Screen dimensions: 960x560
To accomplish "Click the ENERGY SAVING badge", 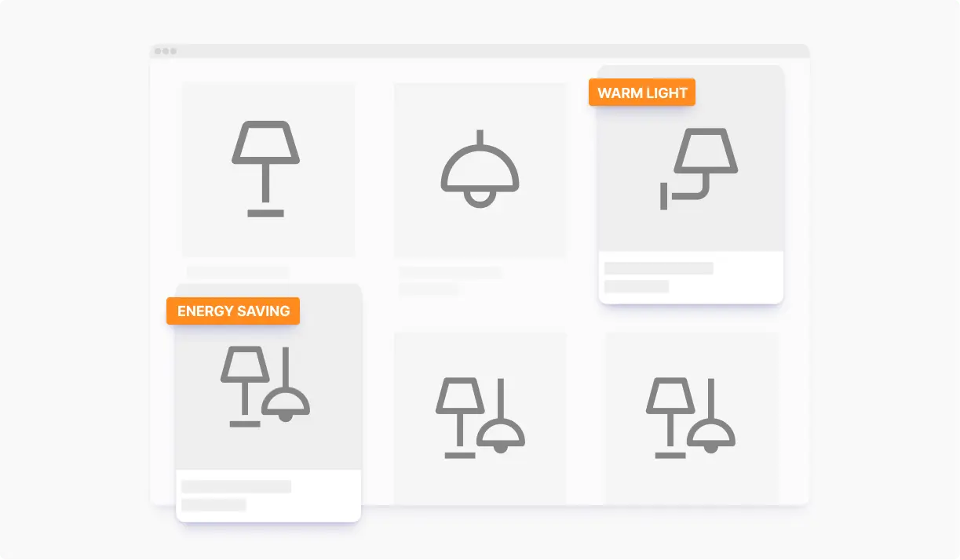I will pos(233,311).
